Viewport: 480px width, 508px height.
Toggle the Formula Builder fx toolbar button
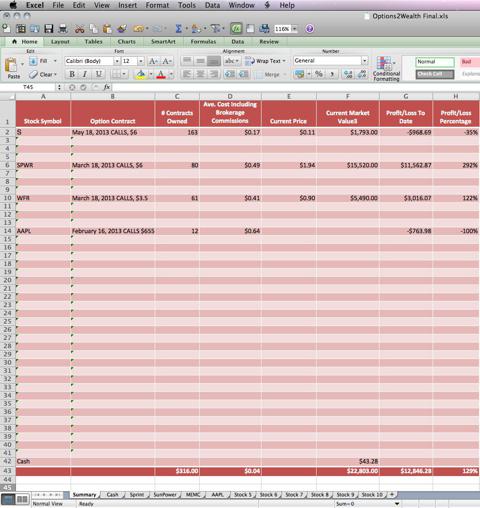[x=236, y=29]
